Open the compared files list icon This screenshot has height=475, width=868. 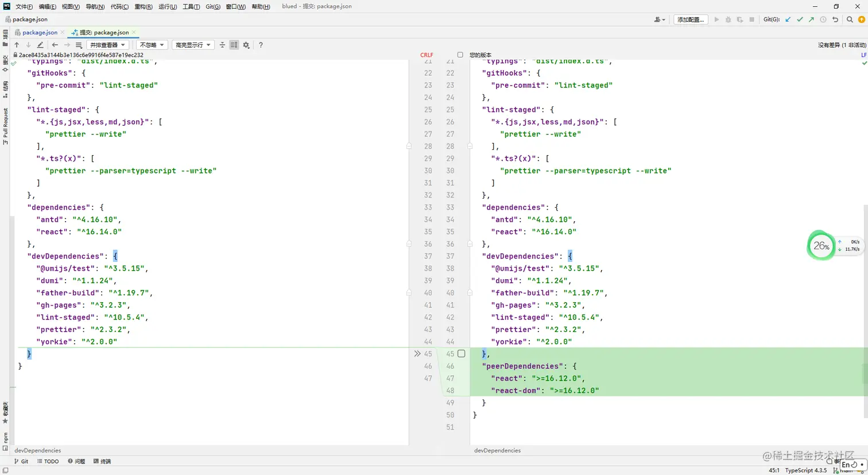pos(79,45)
